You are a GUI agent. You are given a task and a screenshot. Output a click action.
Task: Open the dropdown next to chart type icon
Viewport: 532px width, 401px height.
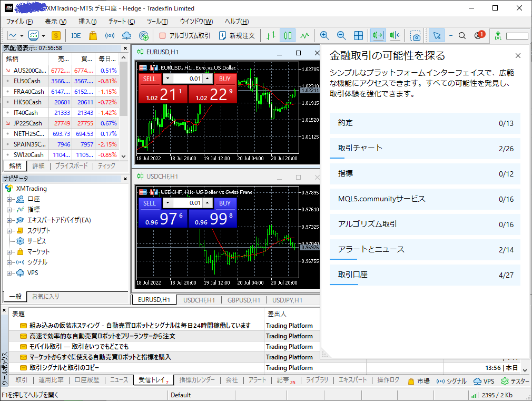point(22,36)
